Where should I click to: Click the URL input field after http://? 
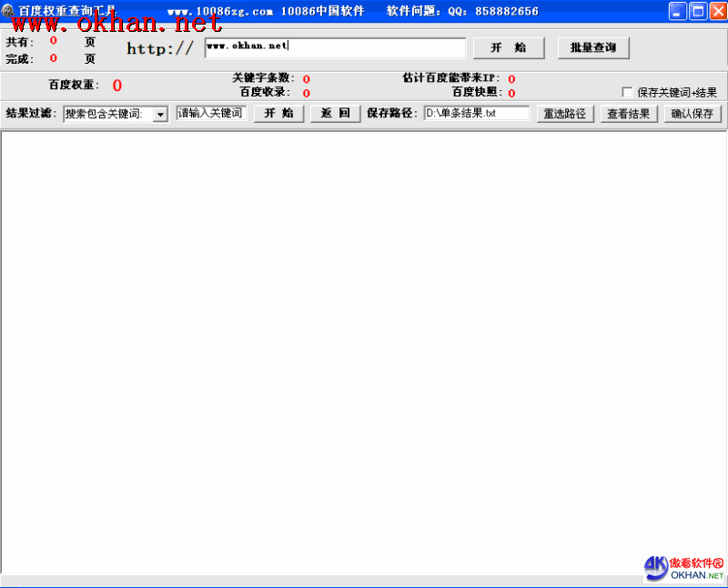pyautogui.click(x=335, y=48)
